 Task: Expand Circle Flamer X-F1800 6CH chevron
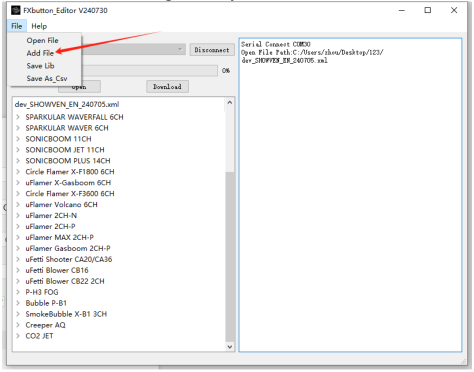(x=18, y=172)
